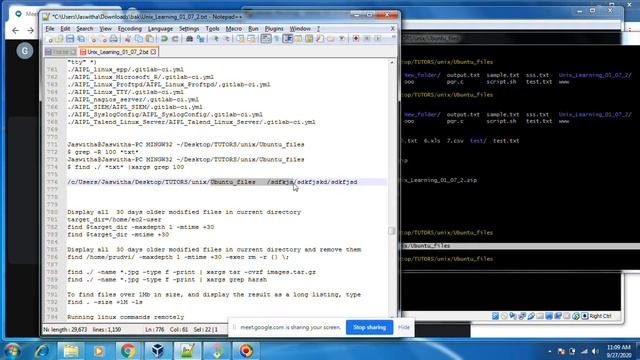Screen dimensions: 640x360
Task: Click the line "find . -size +1M -ls"
Action: pos(105,302)
